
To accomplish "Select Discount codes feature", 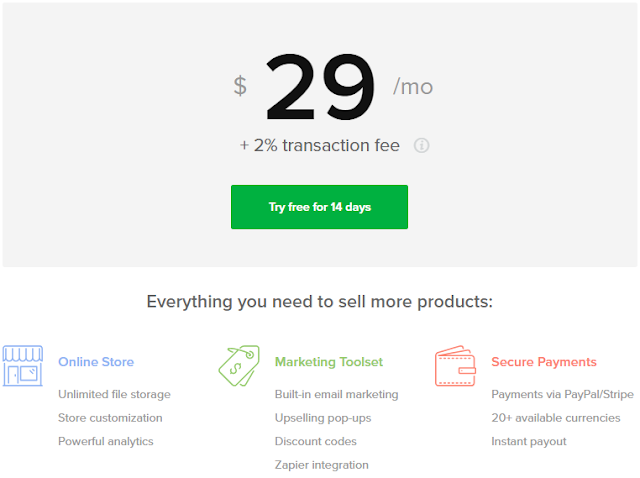I will [316, 441].
